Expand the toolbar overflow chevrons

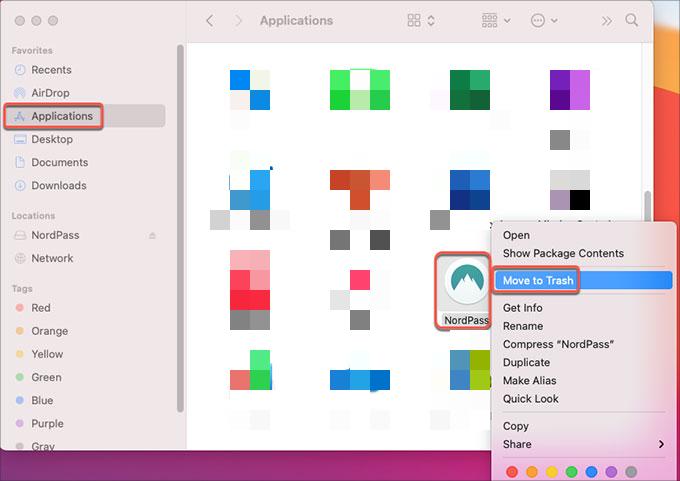[x=606, y=20]
